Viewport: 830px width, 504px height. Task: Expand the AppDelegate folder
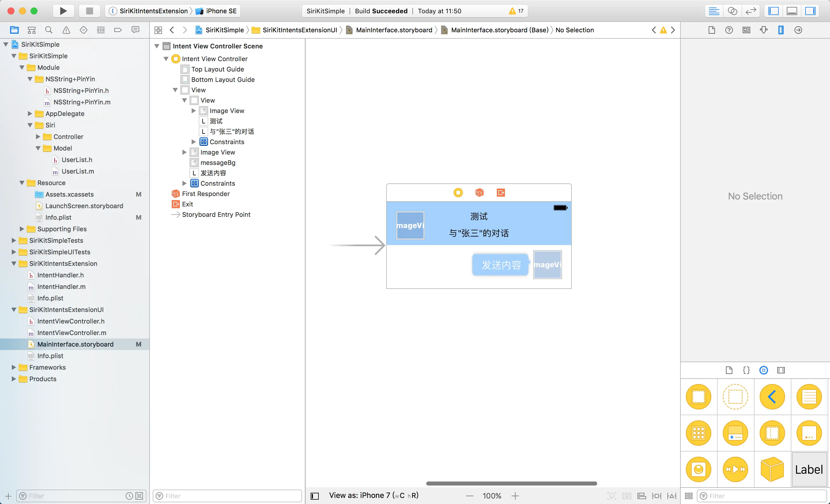(30, 114)
